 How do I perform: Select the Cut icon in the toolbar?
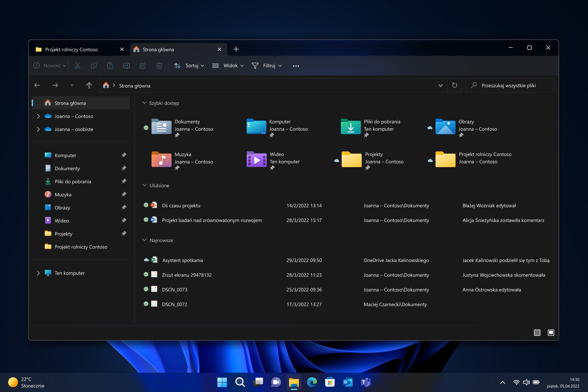click(77, 65)
